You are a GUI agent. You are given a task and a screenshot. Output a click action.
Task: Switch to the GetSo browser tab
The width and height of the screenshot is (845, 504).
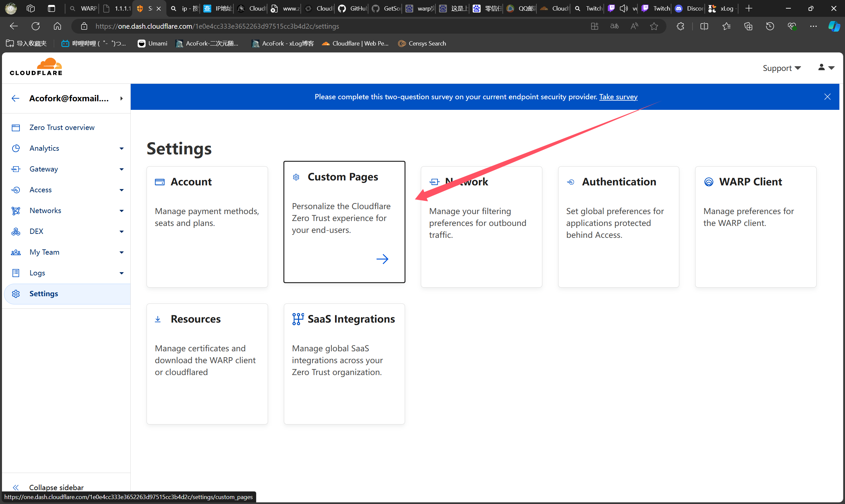click(x=386, y=9)
